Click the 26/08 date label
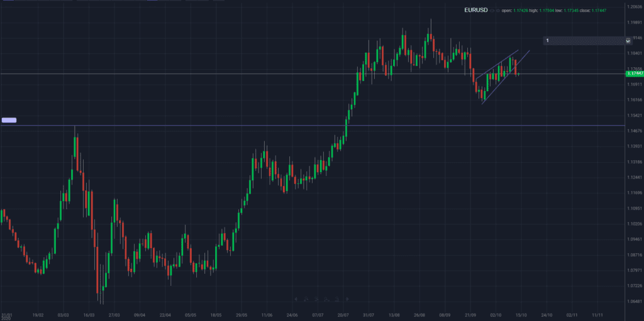This screenshot has height=321, width=644. coord(419,315)
